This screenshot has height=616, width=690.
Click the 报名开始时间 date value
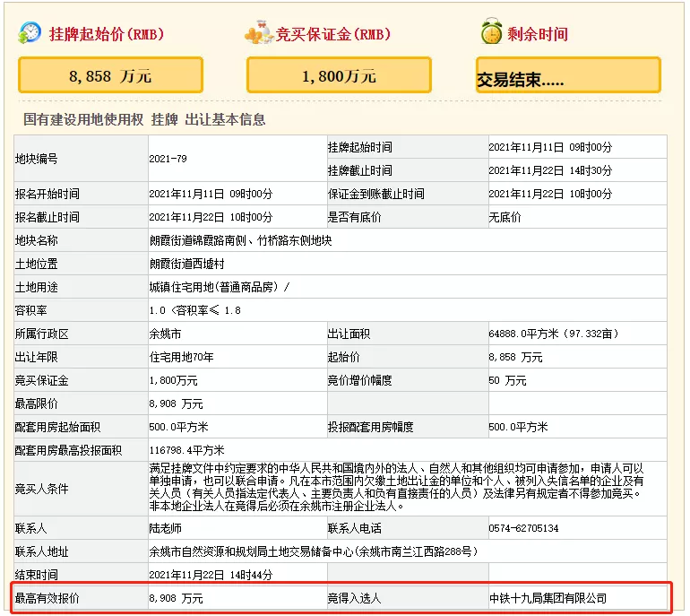point(211,194)
